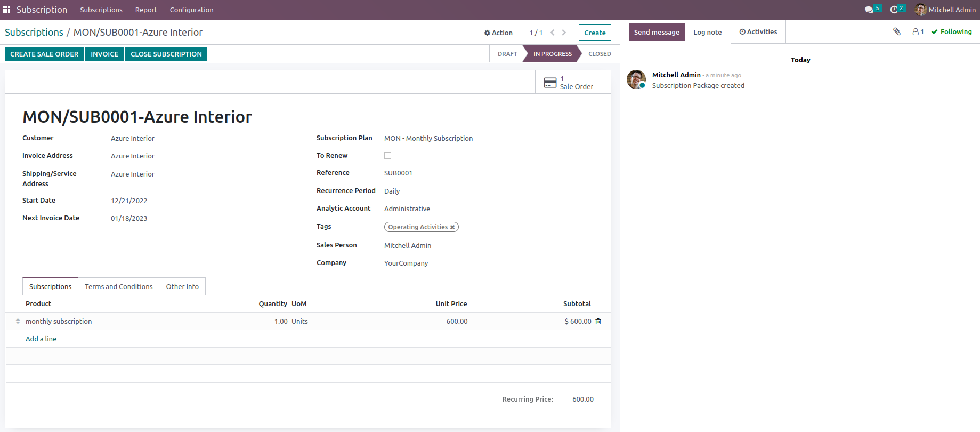Screen dimensions: 980x432
Task: Open the conversations chat icon
Action: click(869, 10)
